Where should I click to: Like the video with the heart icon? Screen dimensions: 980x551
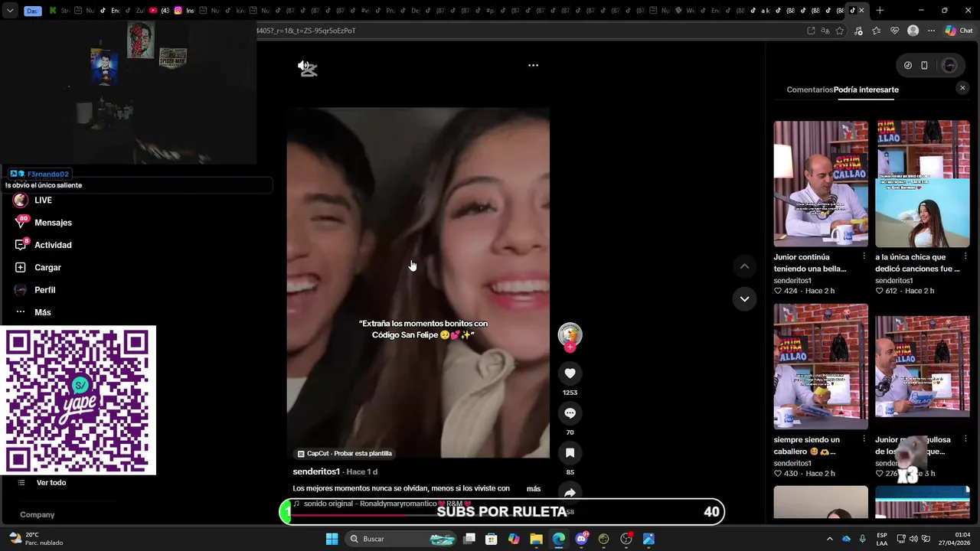pyautogui.click(x=570, y=373)
